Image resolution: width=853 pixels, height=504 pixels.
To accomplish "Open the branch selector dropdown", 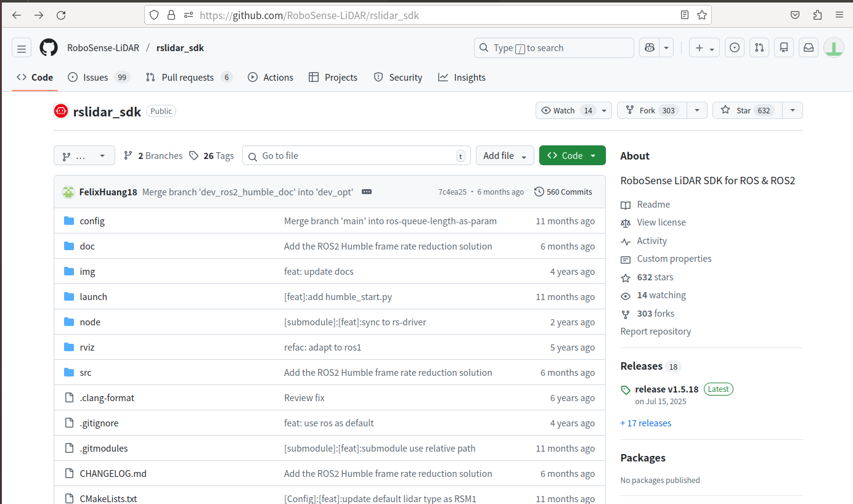I will click(x=84, y=156).
